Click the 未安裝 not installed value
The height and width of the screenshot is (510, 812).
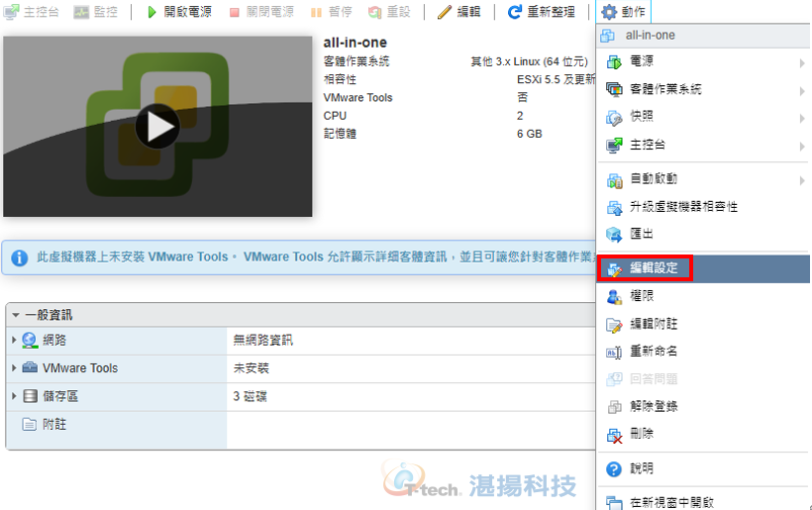click(x=252, y=368)
